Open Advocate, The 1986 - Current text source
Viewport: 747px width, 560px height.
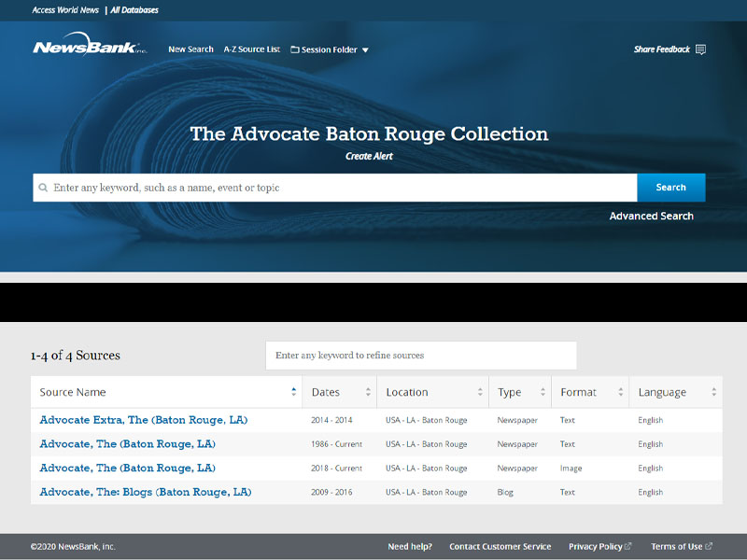click(x=127, y=444)
